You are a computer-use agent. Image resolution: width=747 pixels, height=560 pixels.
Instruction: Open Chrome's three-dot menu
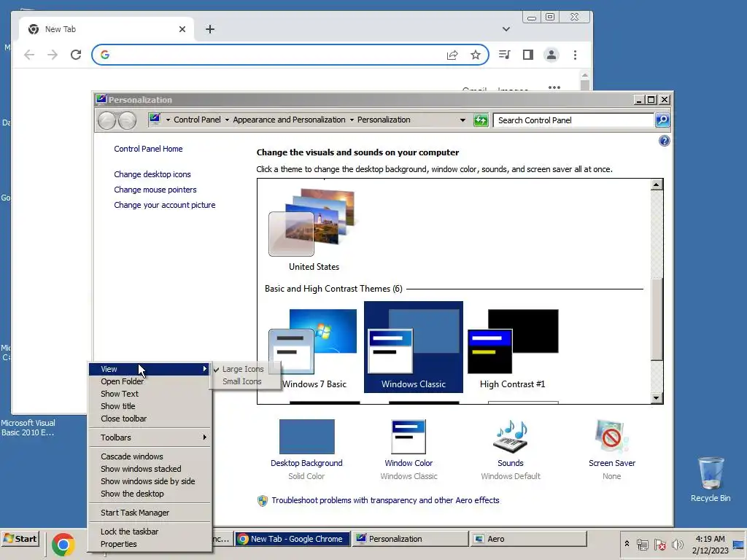575,55
